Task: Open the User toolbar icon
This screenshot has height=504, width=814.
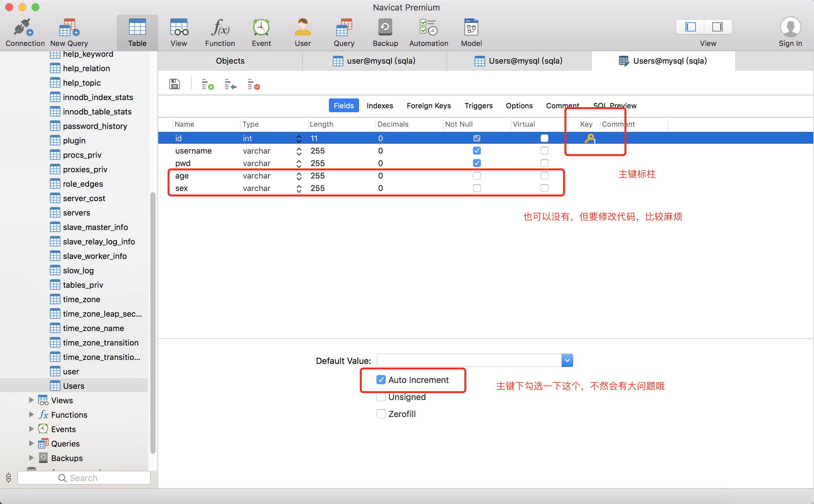Action: pos(303,27)
